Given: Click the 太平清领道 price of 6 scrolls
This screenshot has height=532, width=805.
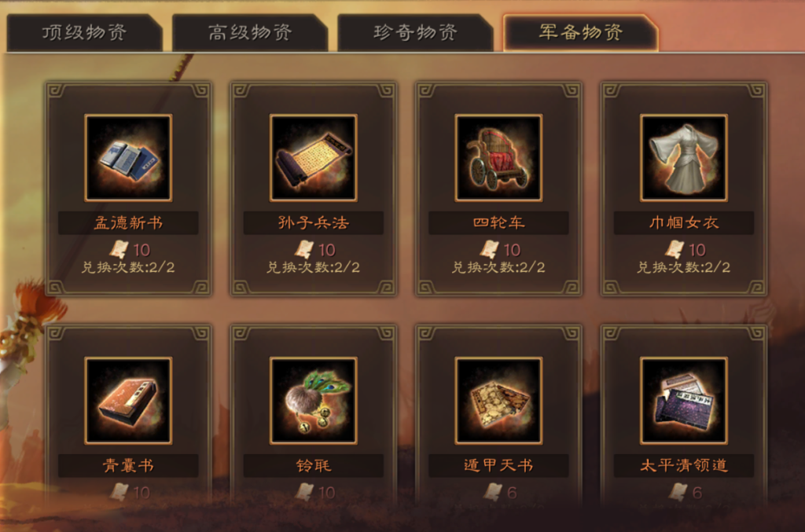Looking at the screenshot, I should coord(685,493).
